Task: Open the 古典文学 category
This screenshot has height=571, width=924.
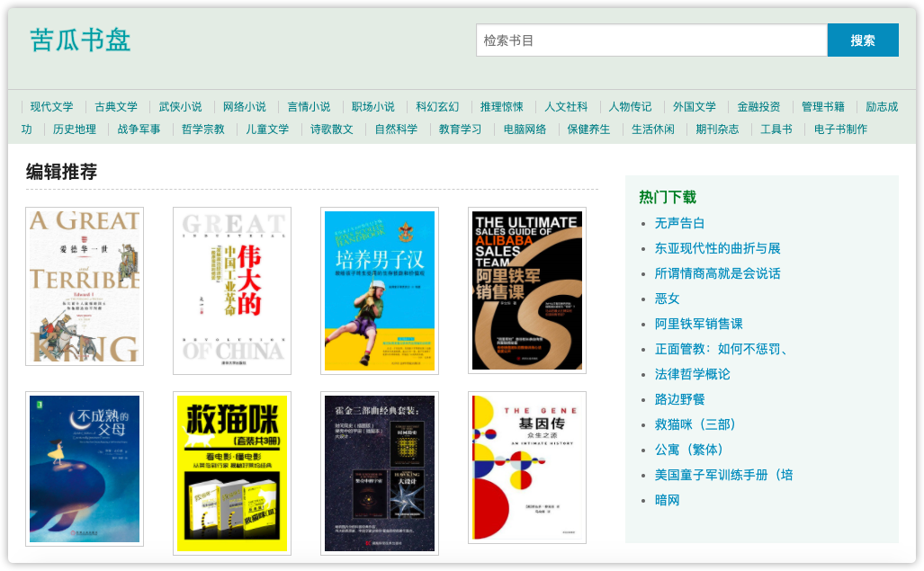Action: click(x=116, y=106)
